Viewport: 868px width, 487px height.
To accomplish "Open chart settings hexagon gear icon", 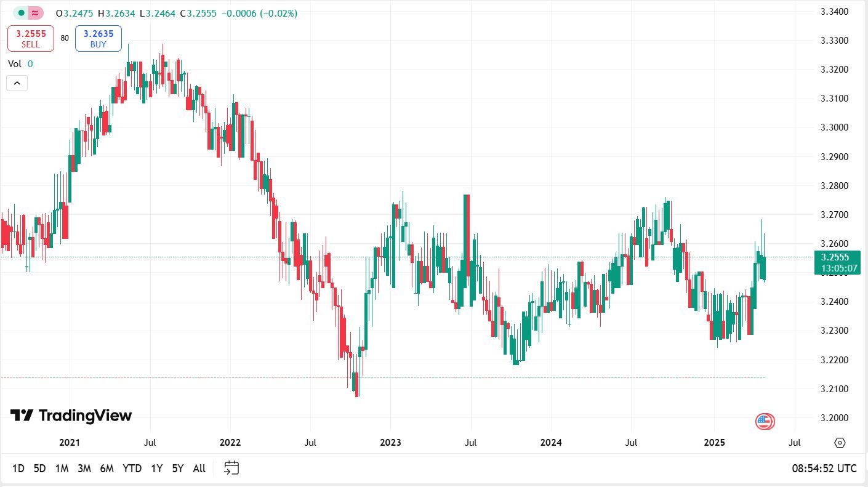I will [x=840, y=443].
